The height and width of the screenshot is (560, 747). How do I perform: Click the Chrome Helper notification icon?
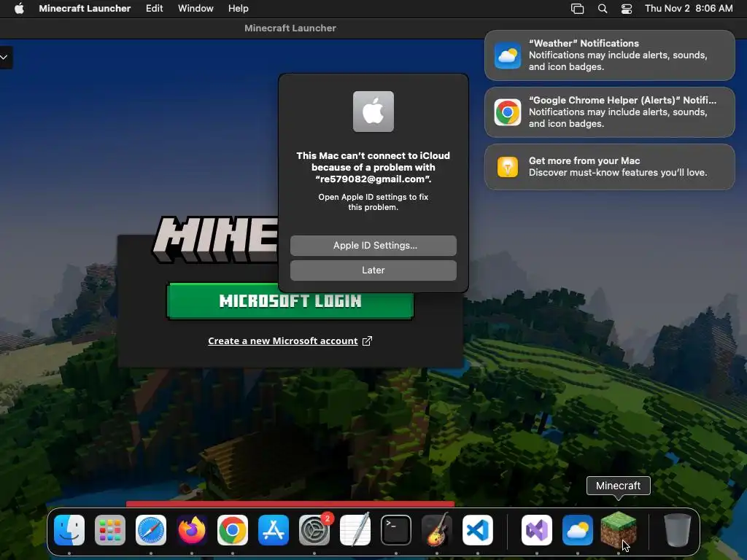point(508,112)
